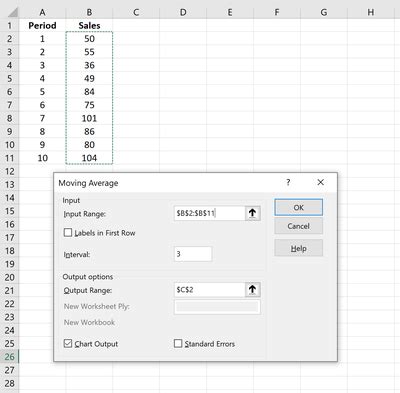Click the Period header cell

tap(42, 25)
